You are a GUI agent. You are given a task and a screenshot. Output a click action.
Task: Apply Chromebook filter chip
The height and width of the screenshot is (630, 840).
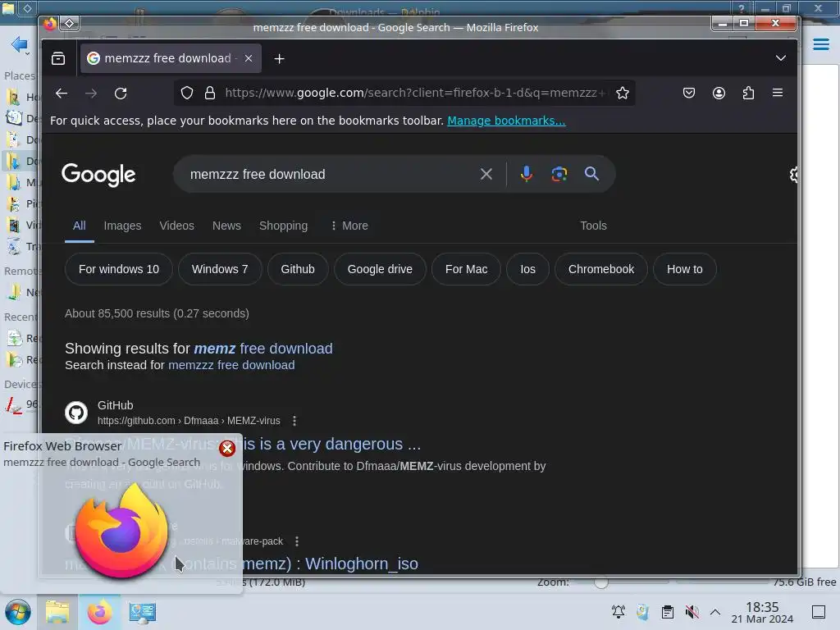(601, 269)
